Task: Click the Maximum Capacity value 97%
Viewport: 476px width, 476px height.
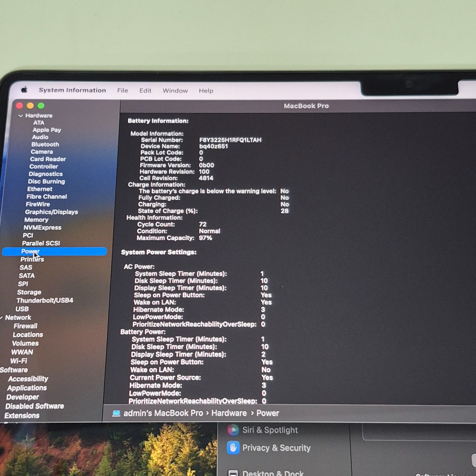Action: tap(205, 238)
